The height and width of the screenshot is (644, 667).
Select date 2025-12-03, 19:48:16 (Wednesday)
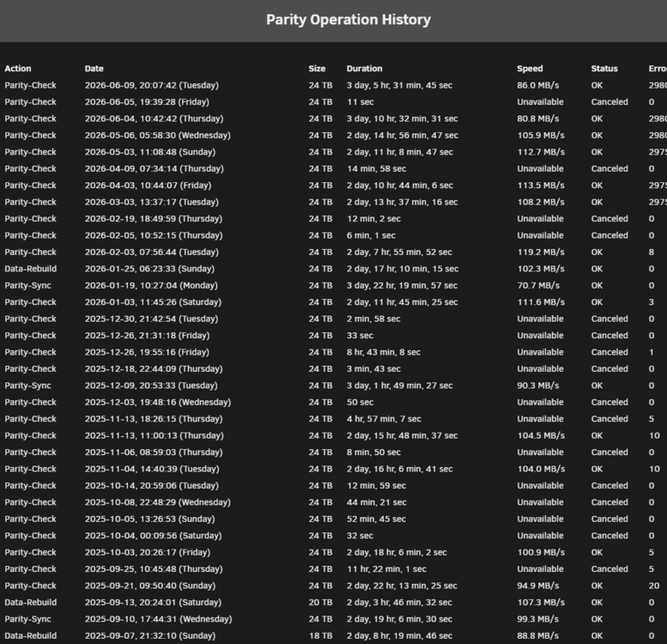pos(158,403)
